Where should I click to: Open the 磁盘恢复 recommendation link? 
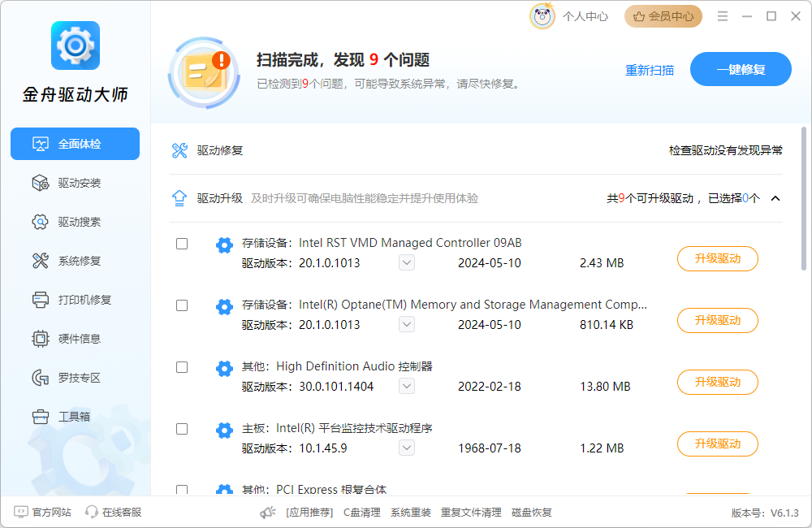[x=532, y=513]
